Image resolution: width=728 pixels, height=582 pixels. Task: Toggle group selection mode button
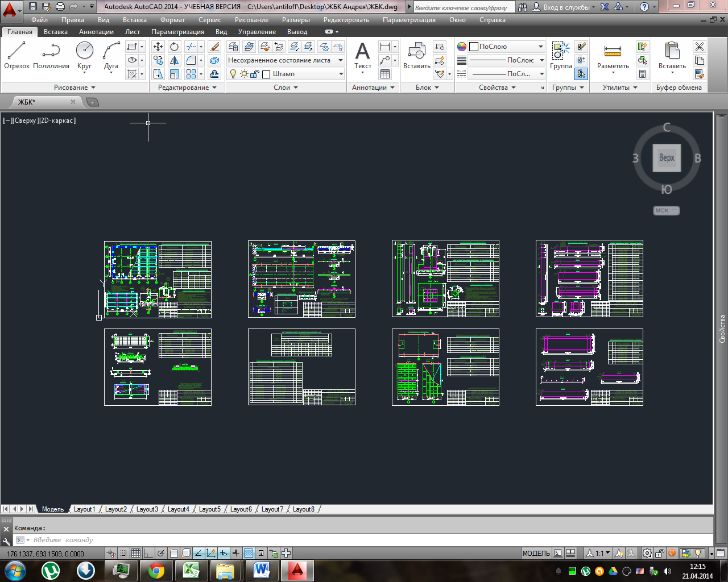(581, 74)
